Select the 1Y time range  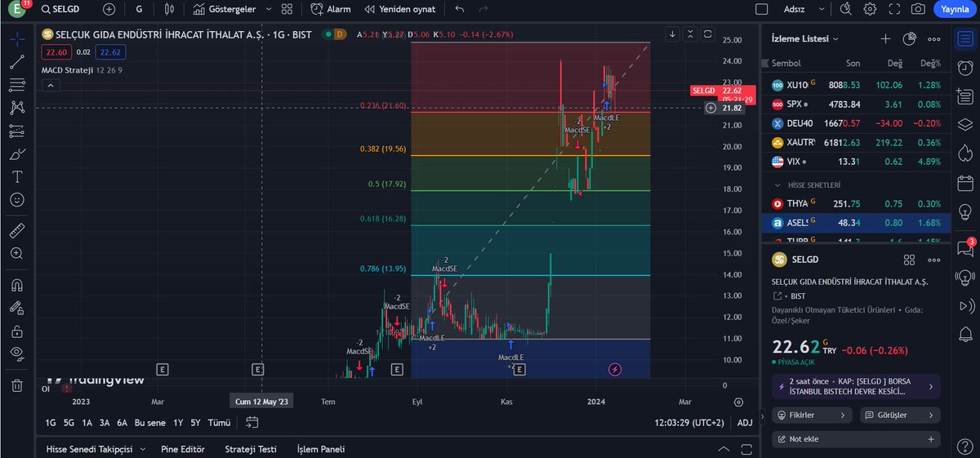point(178,423)
